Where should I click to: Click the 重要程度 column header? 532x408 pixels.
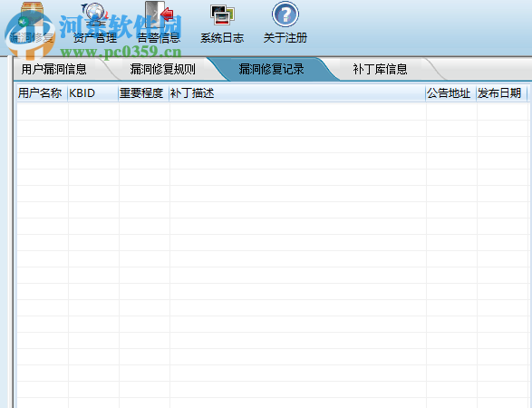pyautogui.click(x=144, y=93)
